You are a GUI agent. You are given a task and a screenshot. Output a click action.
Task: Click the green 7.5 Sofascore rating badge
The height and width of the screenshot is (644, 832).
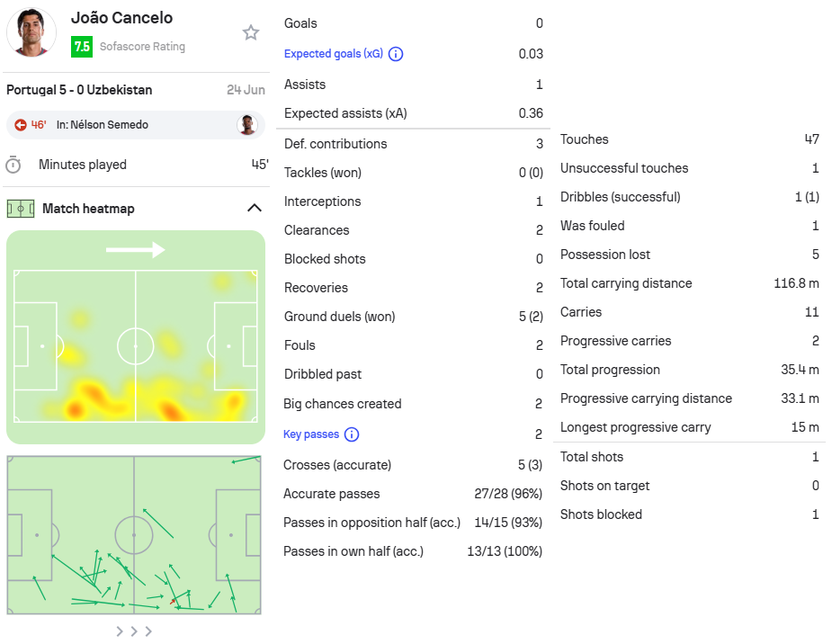82,47
